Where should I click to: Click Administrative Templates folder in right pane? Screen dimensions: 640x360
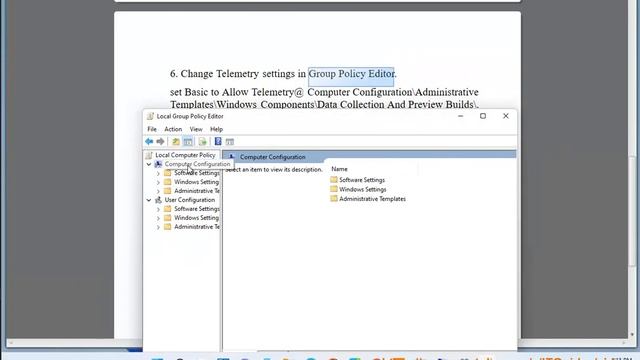[x=368, y=199]
